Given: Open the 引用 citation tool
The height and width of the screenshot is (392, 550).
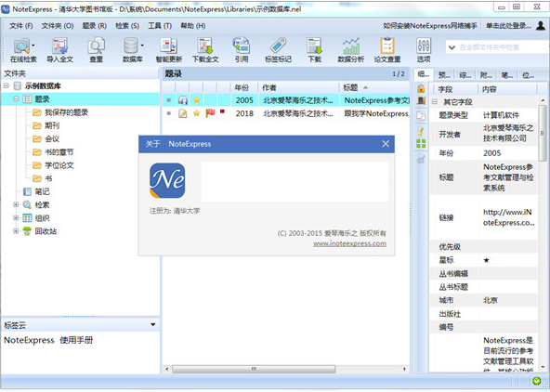Looking at the screenshot, I should [x=242, y=50].
